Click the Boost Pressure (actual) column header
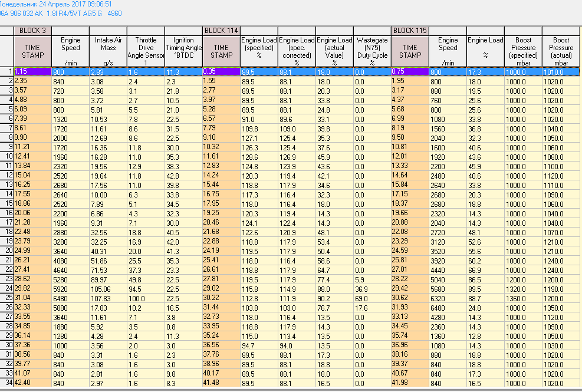The width and height of the screenshot is (582, 392). (x=561, y=51)
